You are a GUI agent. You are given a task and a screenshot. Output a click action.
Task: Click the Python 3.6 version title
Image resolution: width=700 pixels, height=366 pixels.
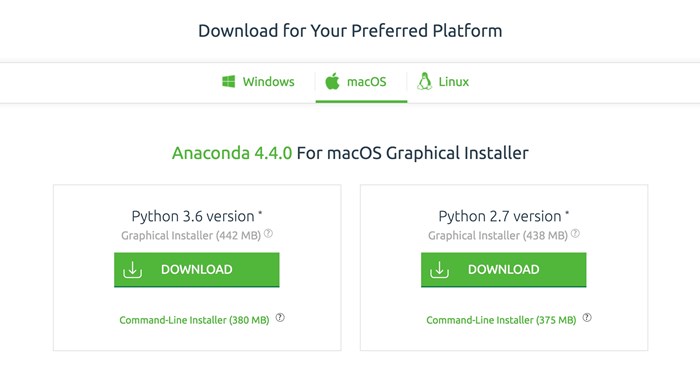197,216
